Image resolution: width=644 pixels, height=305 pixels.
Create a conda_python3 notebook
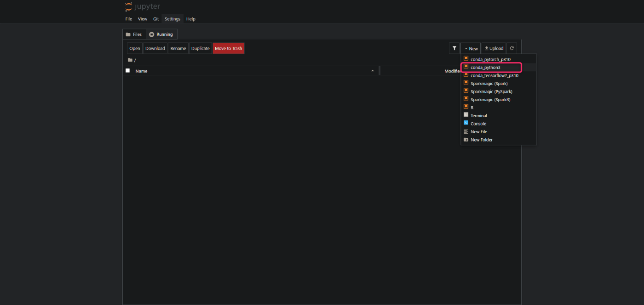(499, 67)
